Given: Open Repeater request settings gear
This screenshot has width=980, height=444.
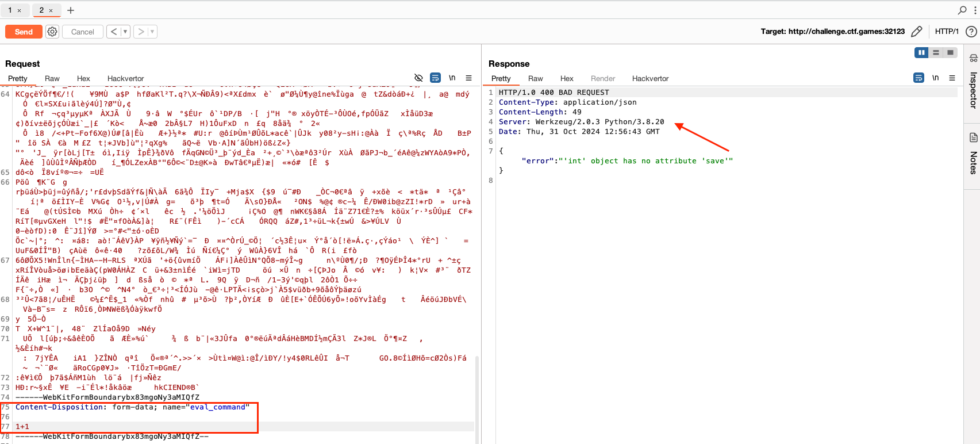Looking at the screenshot, I should coord(52,32).
